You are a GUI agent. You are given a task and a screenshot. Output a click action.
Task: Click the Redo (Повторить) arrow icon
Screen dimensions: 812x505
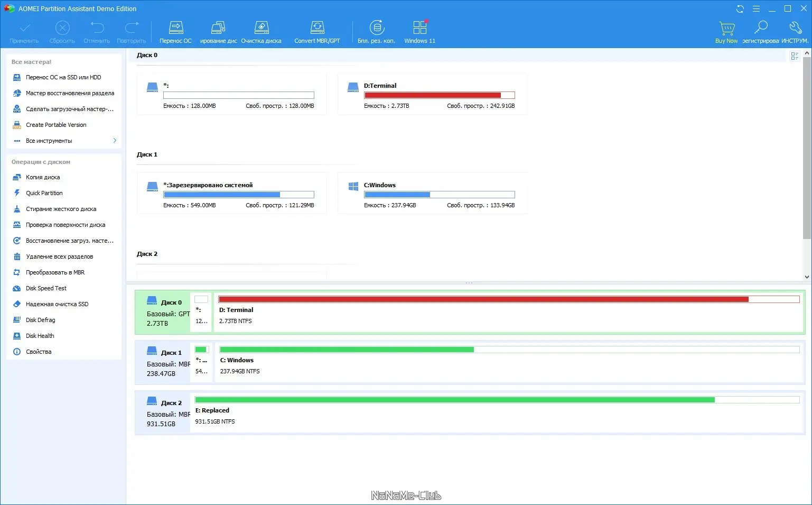(x=132, y=27)
